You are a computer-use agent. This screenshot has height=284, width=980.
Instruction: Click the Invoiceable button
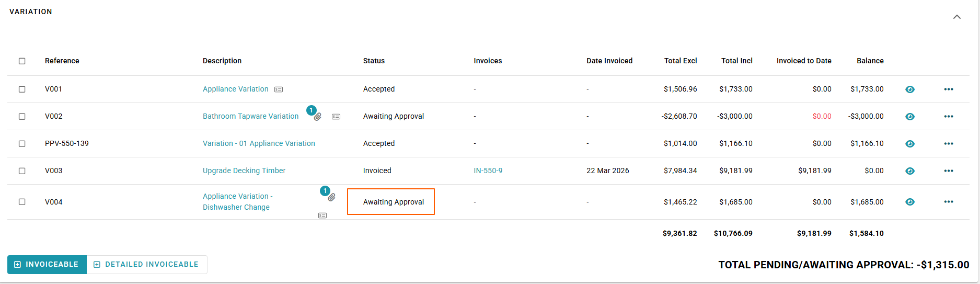(47, 265)
